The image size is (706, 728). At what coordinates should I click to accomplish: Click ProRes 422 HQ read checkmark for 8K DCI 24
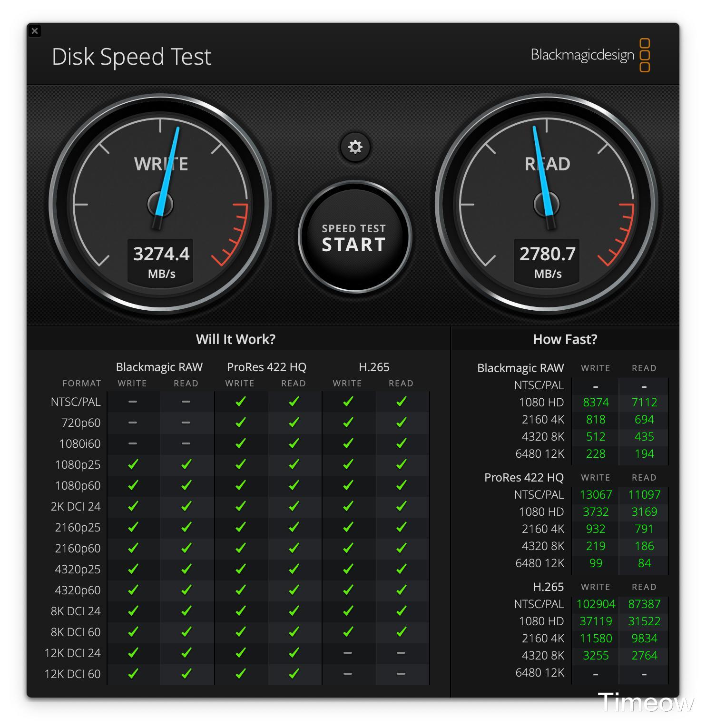coord(294,611)
